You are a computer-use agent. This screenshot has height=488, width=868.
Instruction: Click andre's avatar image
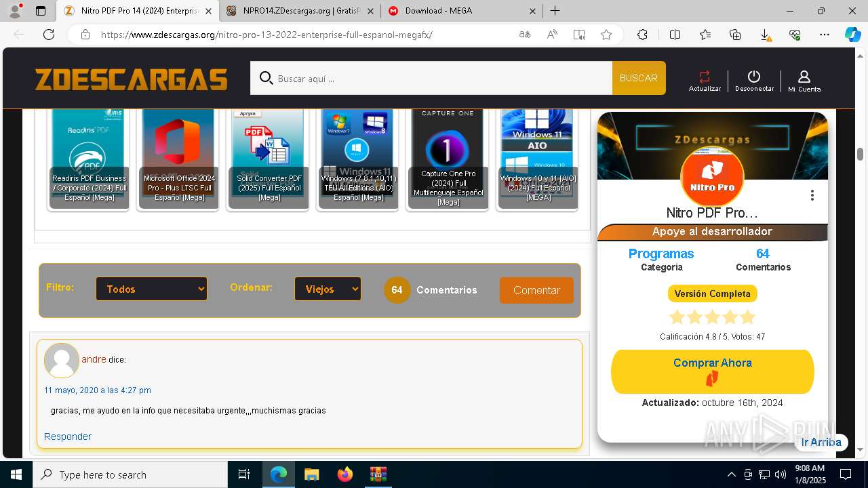62,360
